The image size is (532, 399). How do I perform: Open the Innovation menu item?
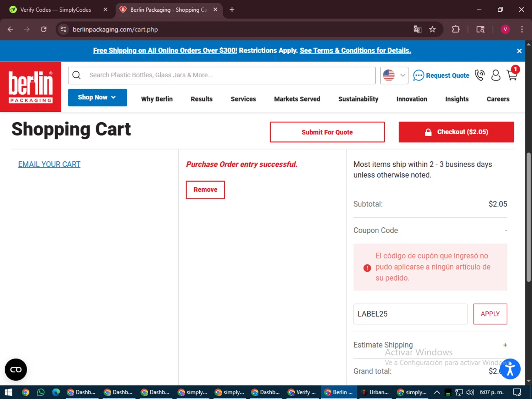point(412,99)
